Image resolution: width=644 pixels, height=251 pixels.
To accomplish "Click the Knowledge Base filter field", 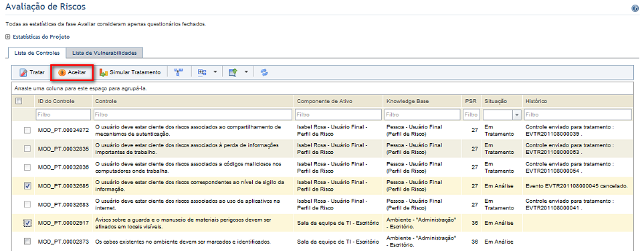I will 422,114.
